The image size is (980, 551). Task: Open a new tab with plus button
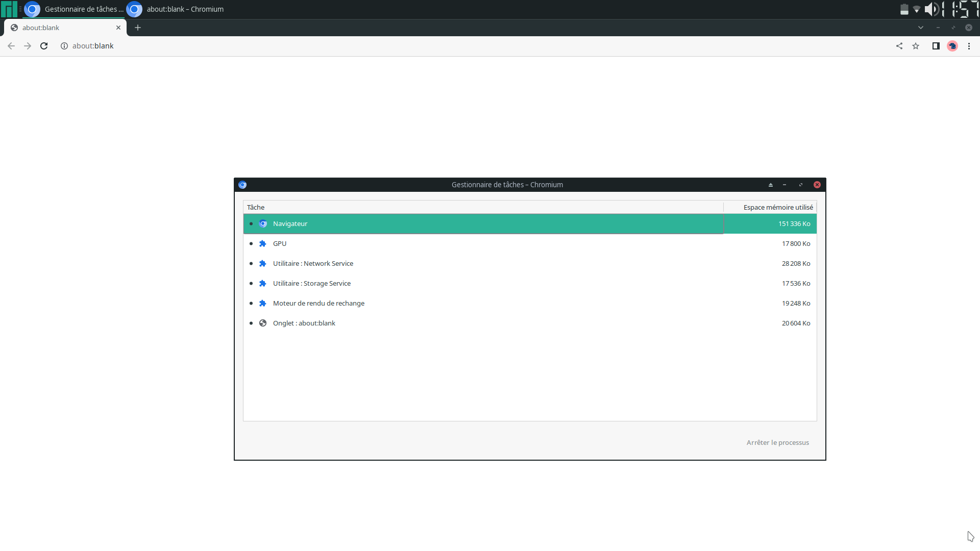(x=138, y=28)
